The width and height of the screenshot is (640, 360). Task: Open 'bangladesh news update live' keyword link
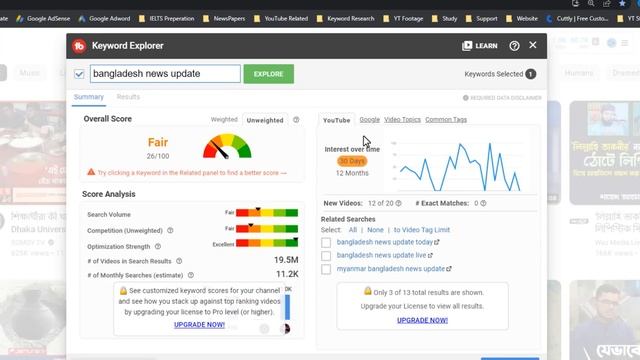coord(381,255)
